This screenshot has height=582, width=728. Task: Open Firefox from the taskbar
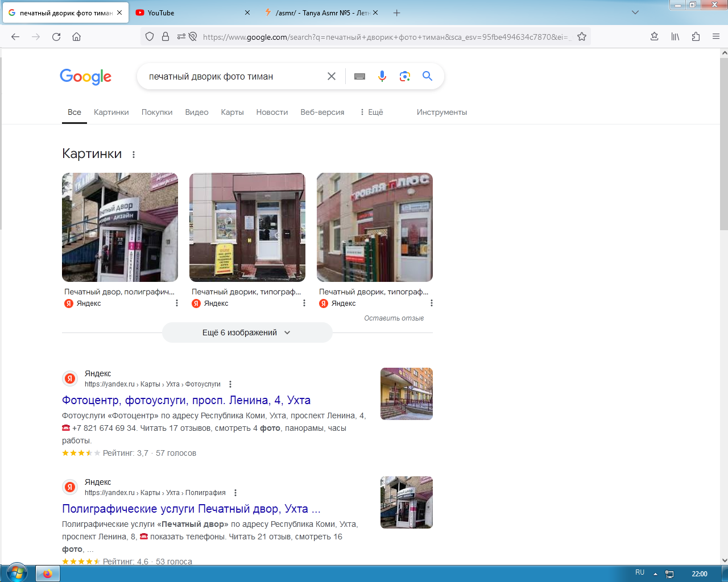tap(47, 573)
